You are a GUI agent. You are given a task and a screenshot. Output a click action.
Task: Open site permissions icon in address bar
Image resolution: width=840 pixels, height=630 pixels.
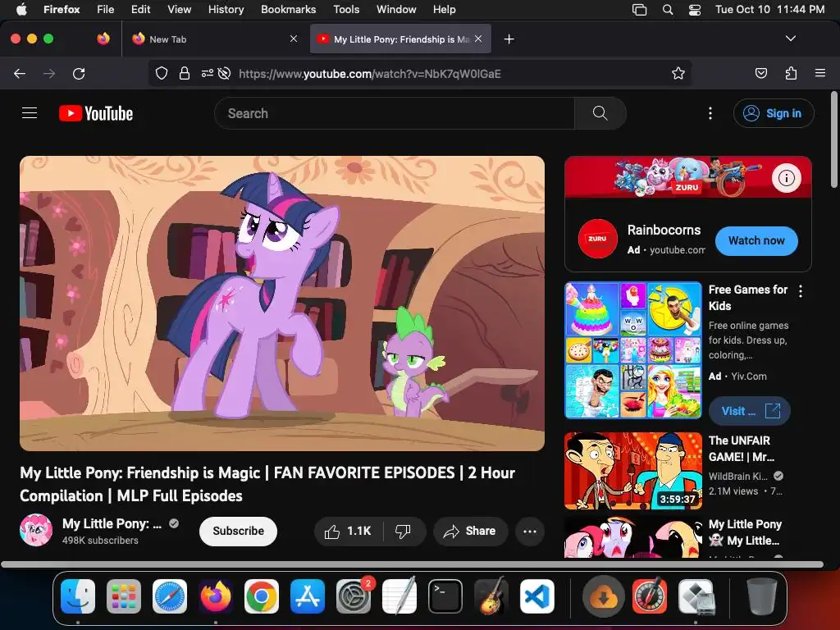click(207, 73)
